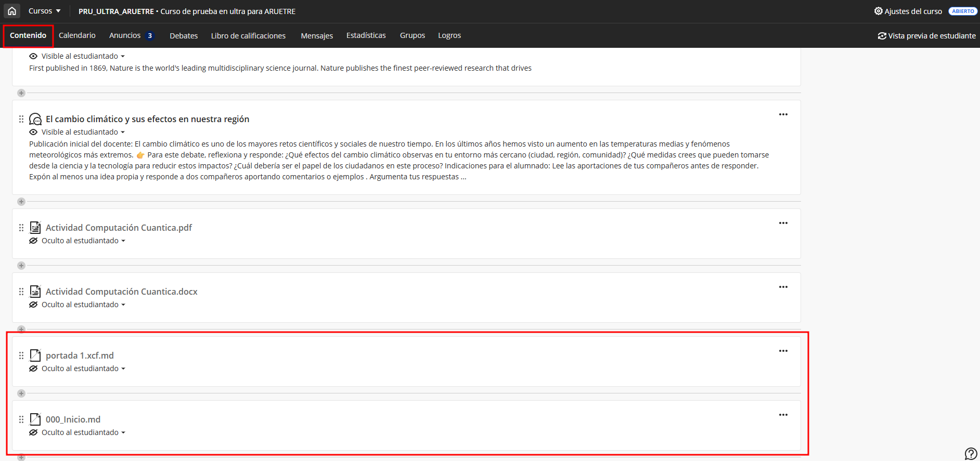This screenshot has height=461, width=980.
Task: Open the Actividad Computación Cuantica.pdf link
Action: tap(119, 228)
